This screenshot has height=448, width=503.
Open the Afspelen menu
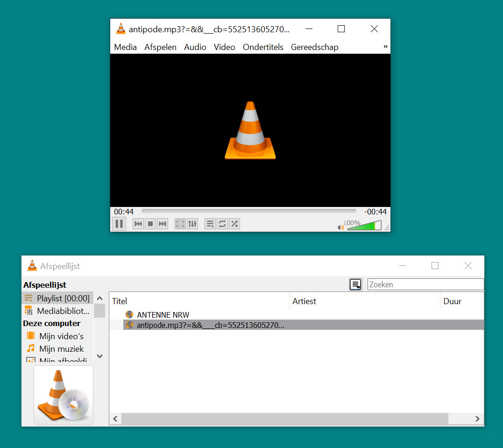click(x=160, y=47)
